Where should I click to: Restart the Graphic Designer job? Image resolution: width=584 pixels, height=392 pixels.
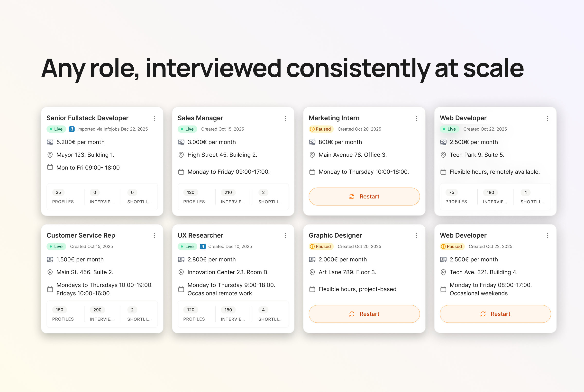pos(364,314)
